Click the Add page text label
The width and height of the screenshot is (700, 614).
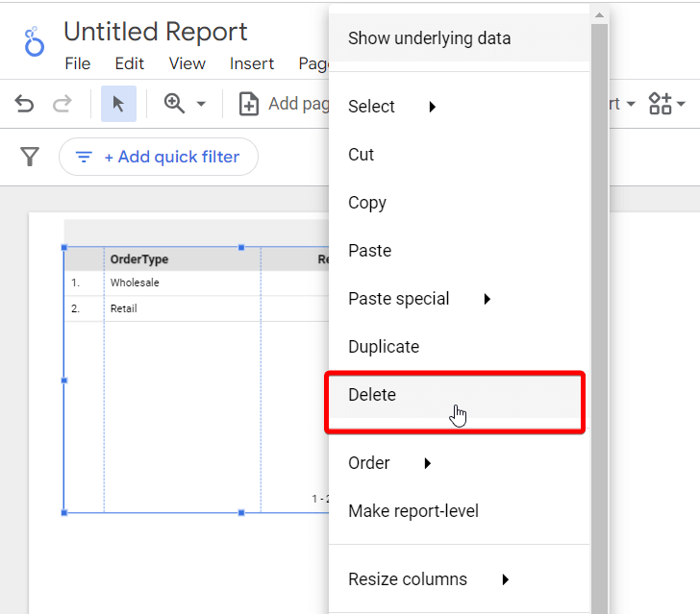(x=298, y=104)
